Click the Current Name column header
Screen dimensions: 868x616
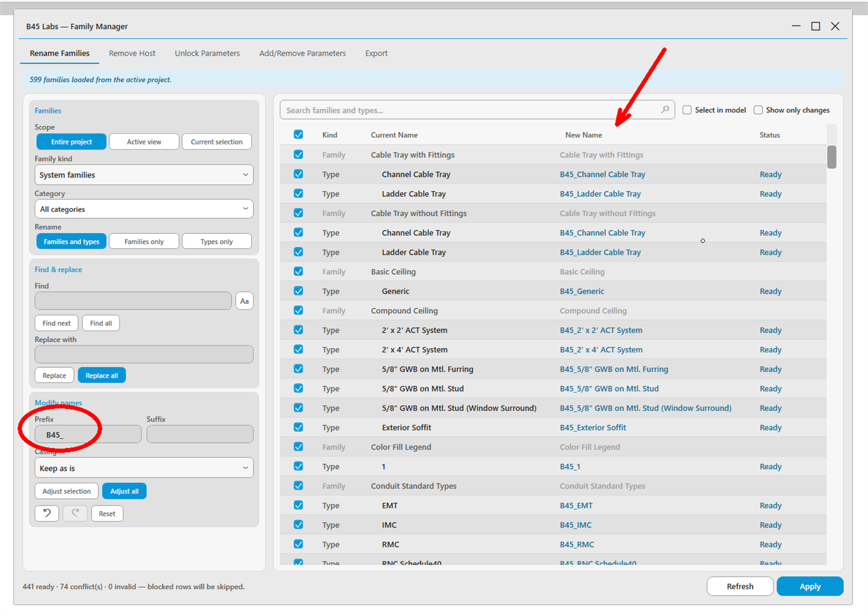[x=394, y=135]
